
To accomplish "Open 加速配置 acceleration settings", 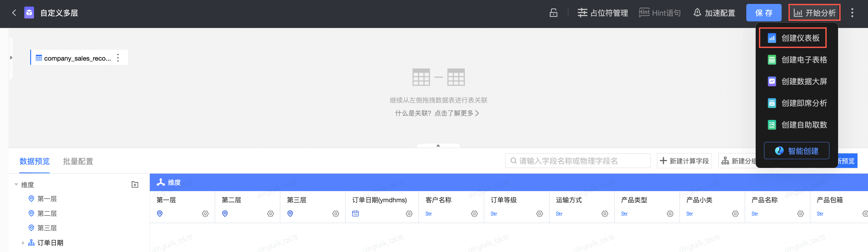I will tap(714, 13).
